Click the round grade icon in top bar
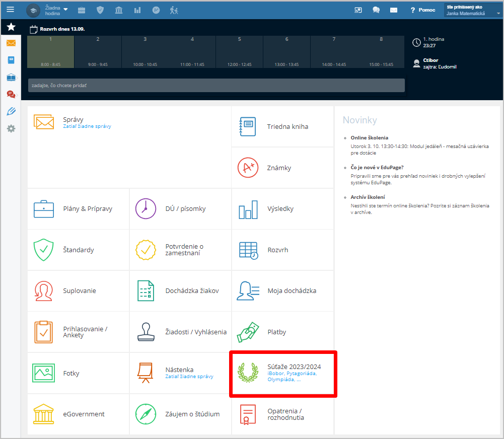504x439 pixels. pyautogui.click(x=156, y=10)
